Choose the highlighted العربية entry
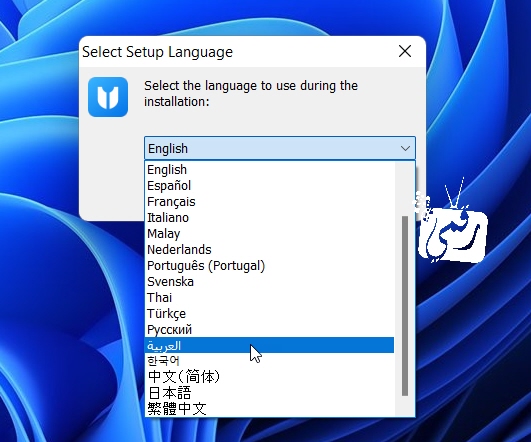The width and height of the screenshot is (531, 442). click(x=270, y=345)
